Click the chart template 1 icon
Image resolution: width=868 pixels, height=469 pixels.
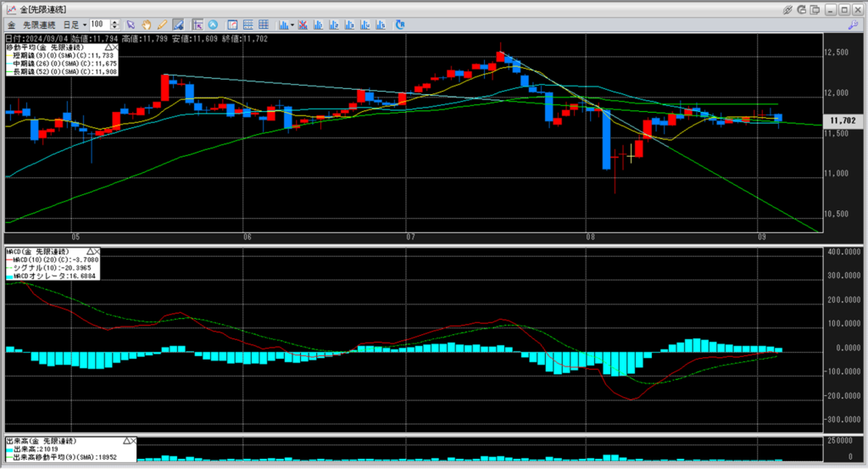tap(318, 25)
